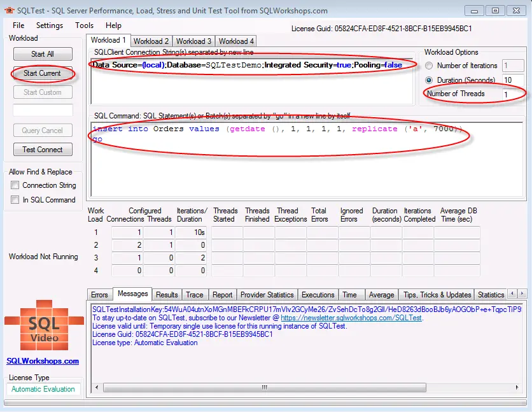Open the File menu

click(18, 25)
